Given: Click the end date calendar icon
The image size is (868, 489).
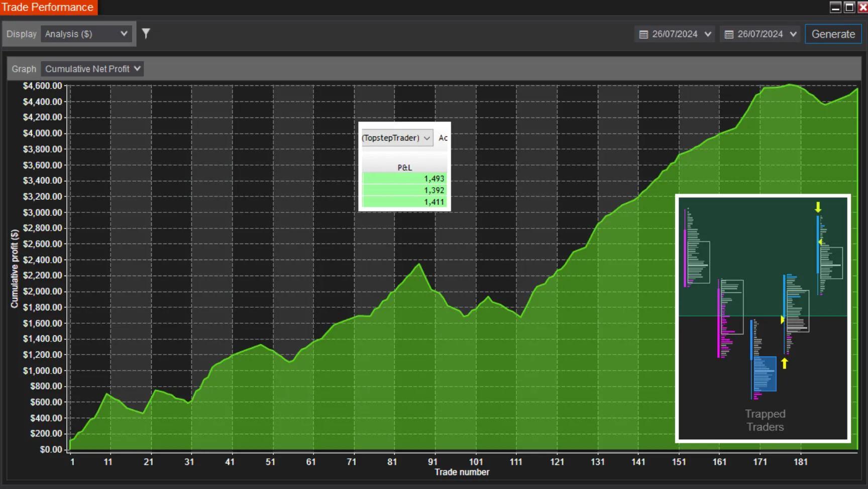Looking at the screenshot, I should 729,34.
